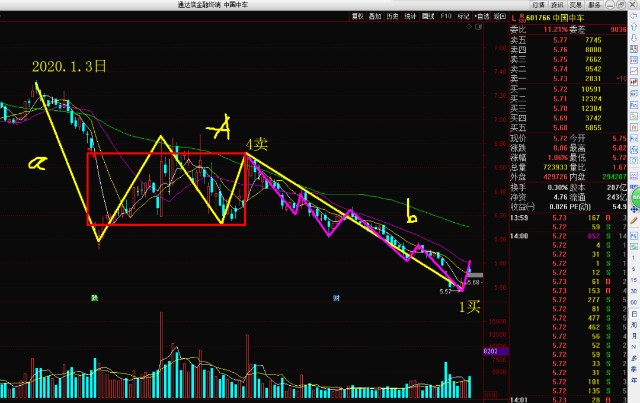The image size is (640, 403).
Task: Click the small diamond icon above chart
Action: (x=469, y=27)
